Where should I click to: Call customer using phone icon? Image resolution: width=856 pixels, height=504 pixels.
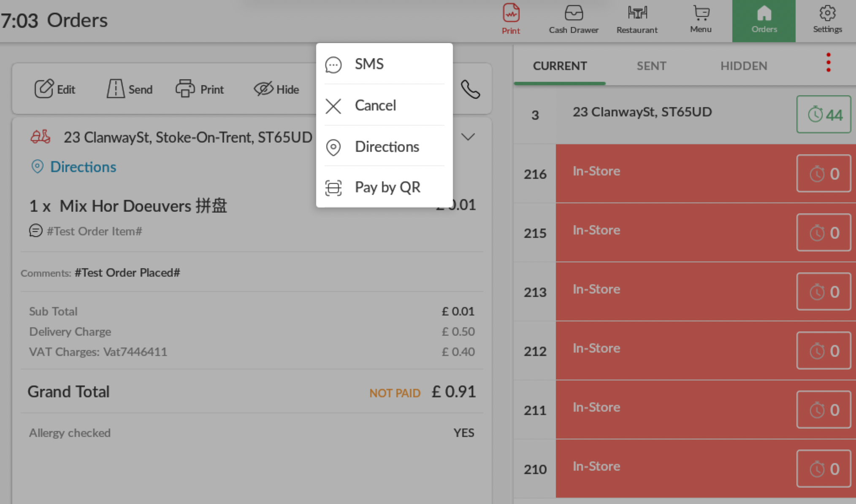[470, 89]
